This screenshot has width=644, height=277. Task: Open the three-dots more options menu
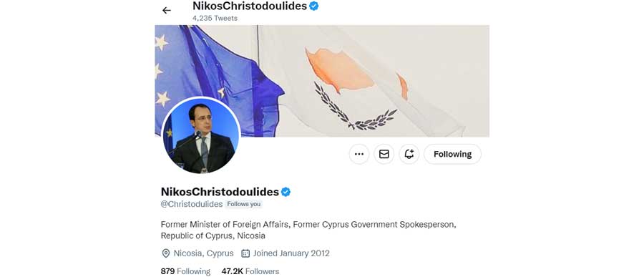coord(359,154)
